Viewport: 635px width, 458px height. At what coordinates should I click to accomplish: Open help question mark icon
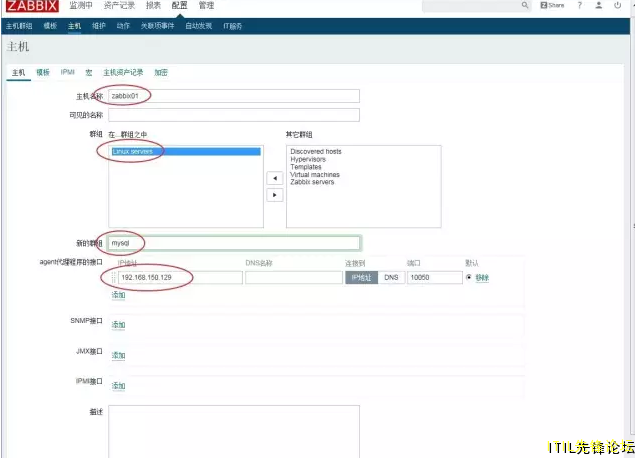pos(580,5)
